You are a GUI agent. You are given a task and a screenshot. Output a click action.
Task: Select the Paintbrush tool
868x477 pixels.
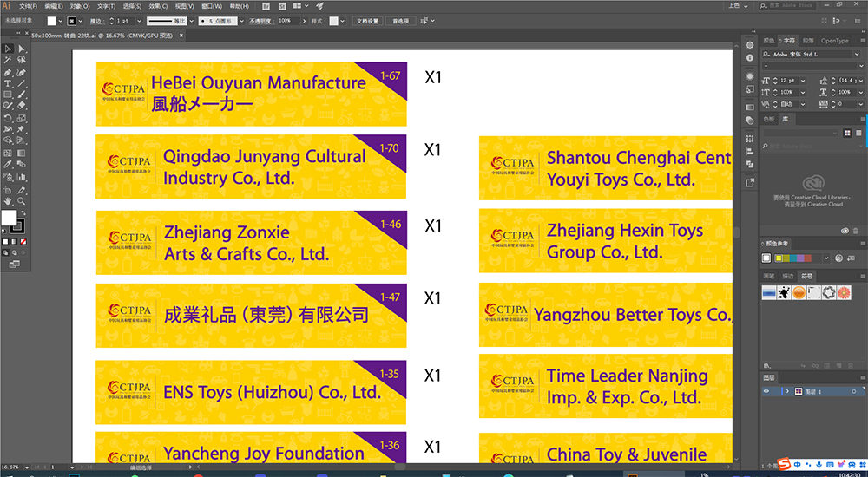(22, 95)
